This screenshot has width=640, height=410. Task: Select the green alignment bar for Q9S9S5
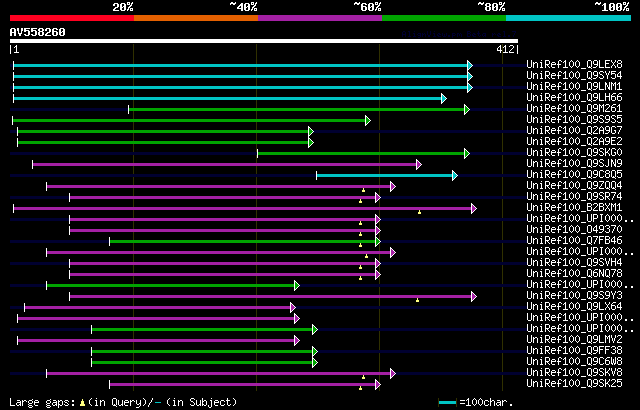[191, 120]
